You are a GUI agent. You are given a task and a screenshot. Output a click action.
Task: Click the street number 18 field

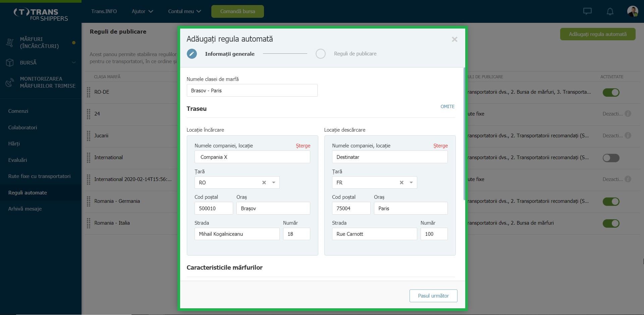click(297, 234)
